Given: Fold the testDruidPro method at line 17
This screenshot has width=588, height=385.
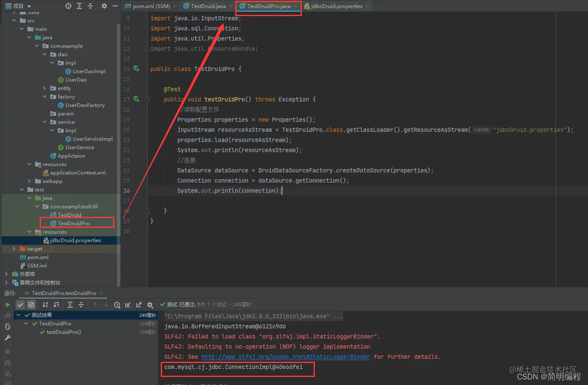Looking at the screenshot, I should [147, 99].
